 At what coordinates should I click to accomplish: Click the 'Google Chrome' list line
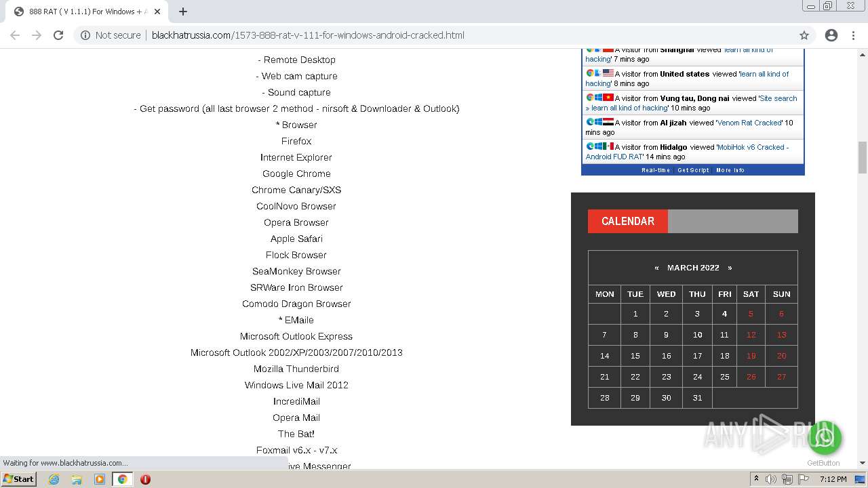tap(296, 174)
